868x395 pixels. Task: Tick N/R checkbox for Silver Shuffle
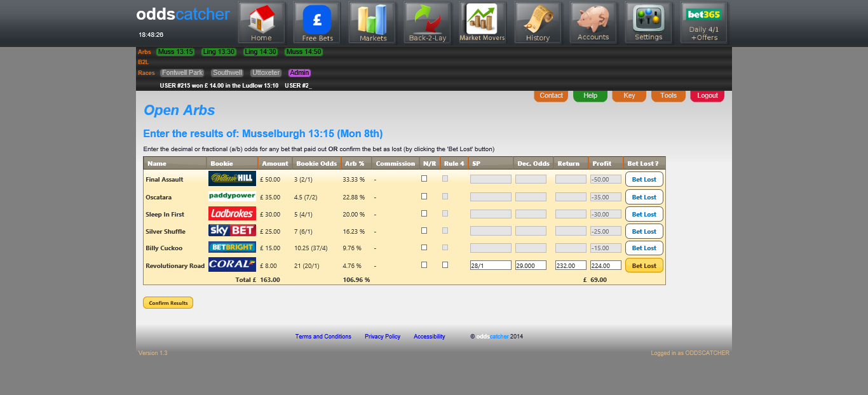[x=424, y=231]
